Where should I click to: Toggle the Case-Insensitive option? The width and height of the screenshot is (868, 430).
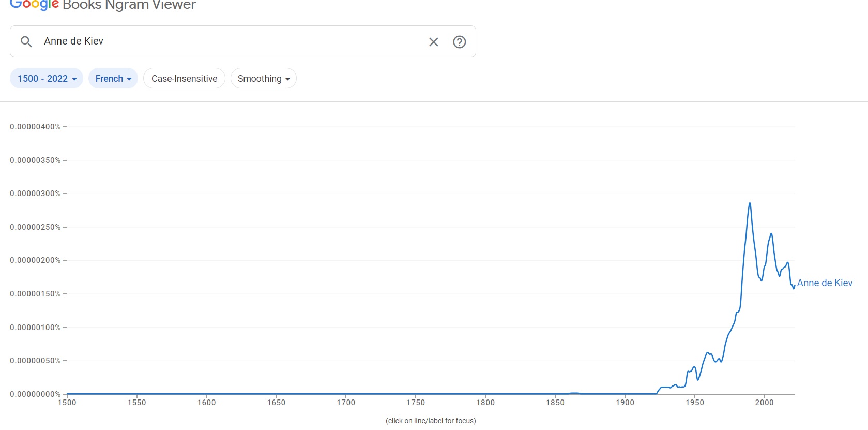pos(184,79)
